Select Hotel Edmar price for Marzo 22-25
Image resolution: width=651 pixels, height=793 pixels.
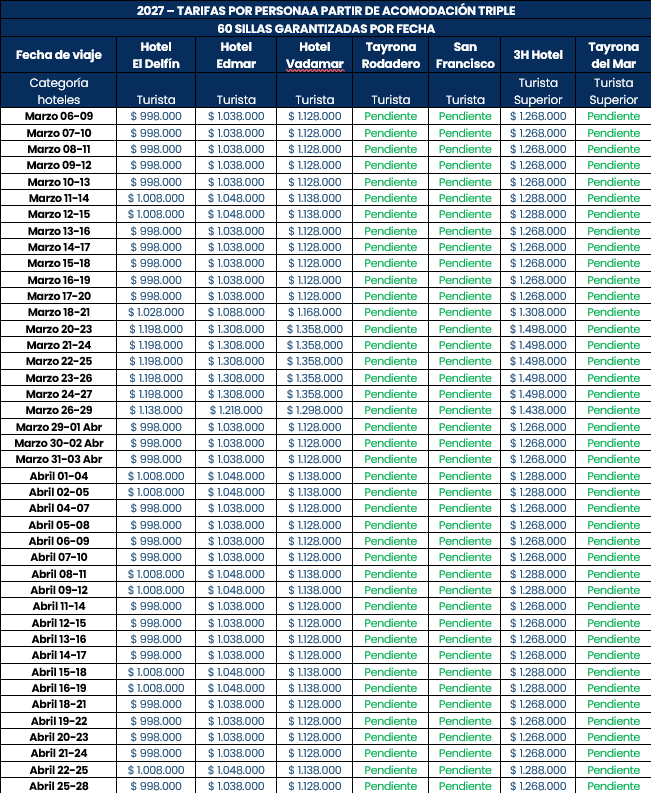pyautogui.click(x=236, y=361)
